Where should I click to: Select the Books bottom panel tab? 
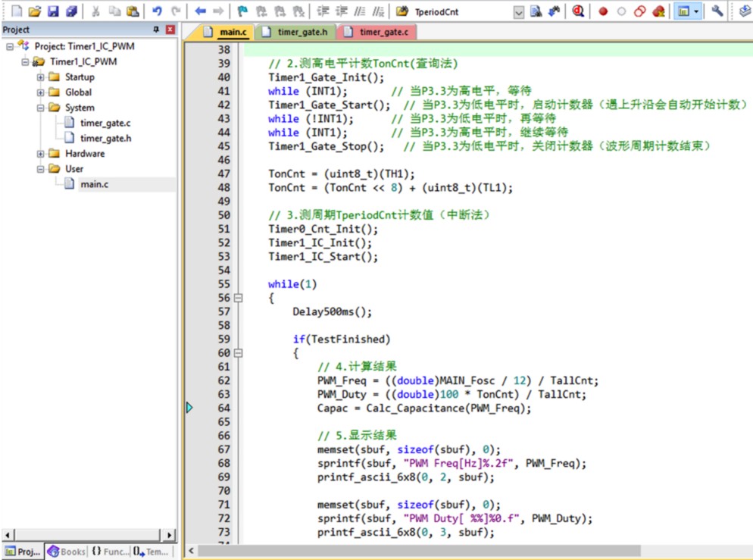pyautogui.click(x=67, y=552)
